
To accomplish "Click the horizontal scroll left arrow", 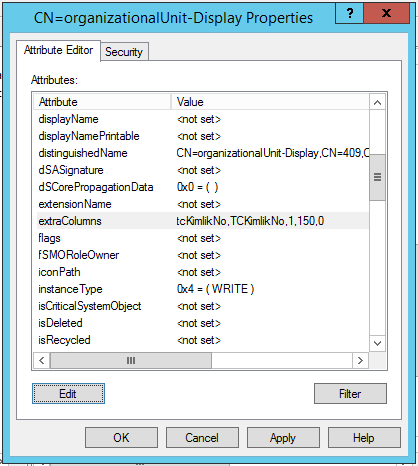I will 42,360.
